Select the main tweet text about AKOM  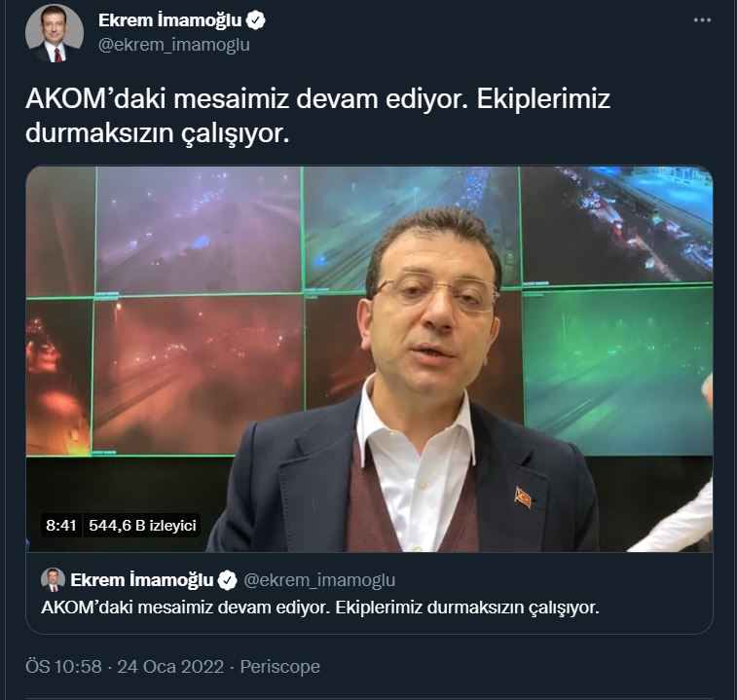pyautogui.click(x=317, y=116)
